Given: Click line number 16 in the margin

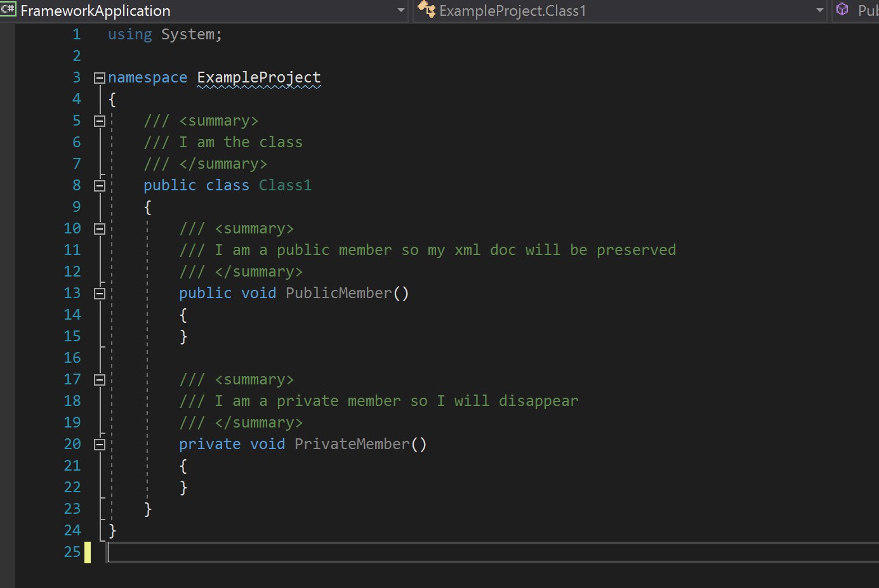Looking at the screenshot, I should pyautogui.click(x=72, y=358).
